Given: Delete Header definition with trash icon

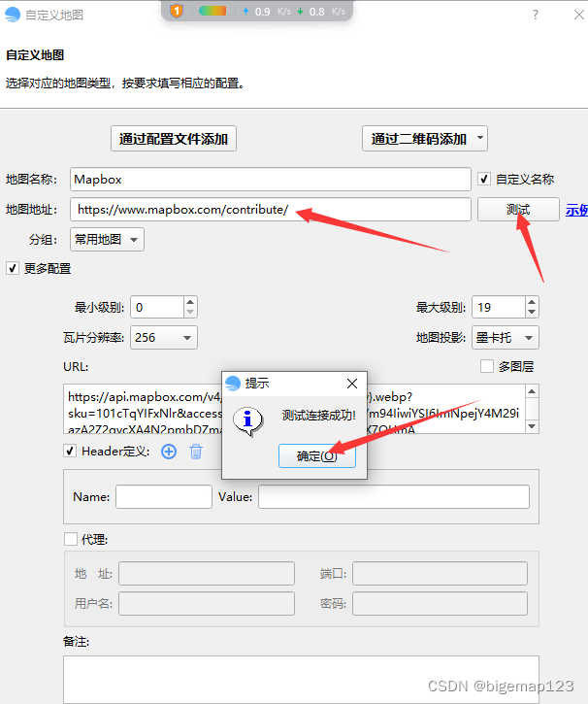Looking at the screenshot, I should [196, 452].
